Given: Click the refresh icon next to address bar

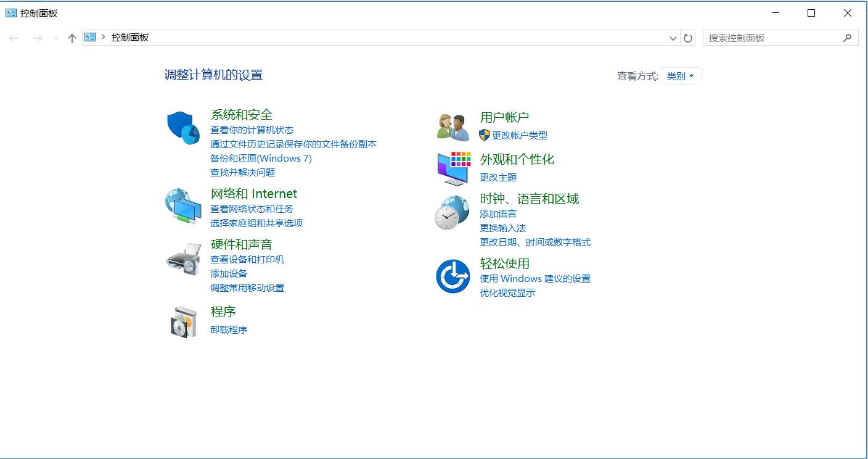Looking at the screenshot, I should pos(688,38).
